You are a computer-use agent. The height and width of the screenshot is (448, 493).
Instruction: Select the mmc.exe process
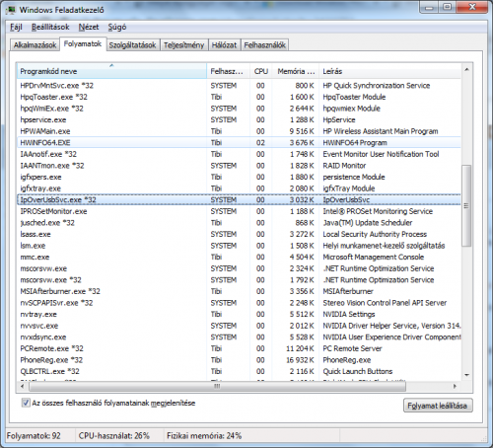[x=239, y=257]
